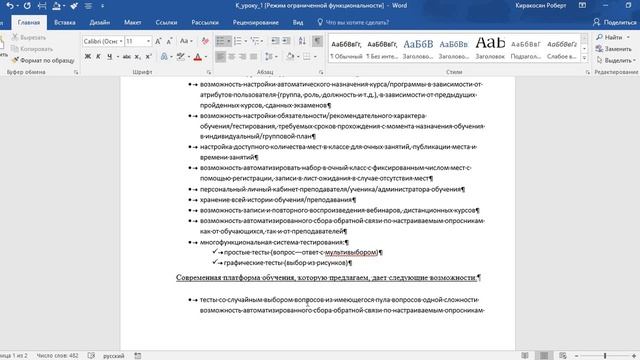Open the font name dropdown (Calibri)
Viewport: 640px width, 360px height.
coord(121,41)
